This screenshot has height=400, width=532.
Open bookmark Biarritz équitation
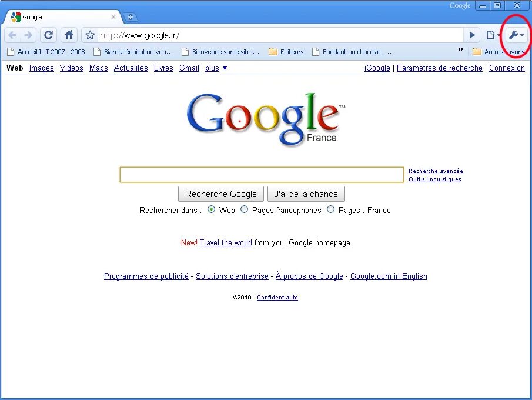point(133,52)
